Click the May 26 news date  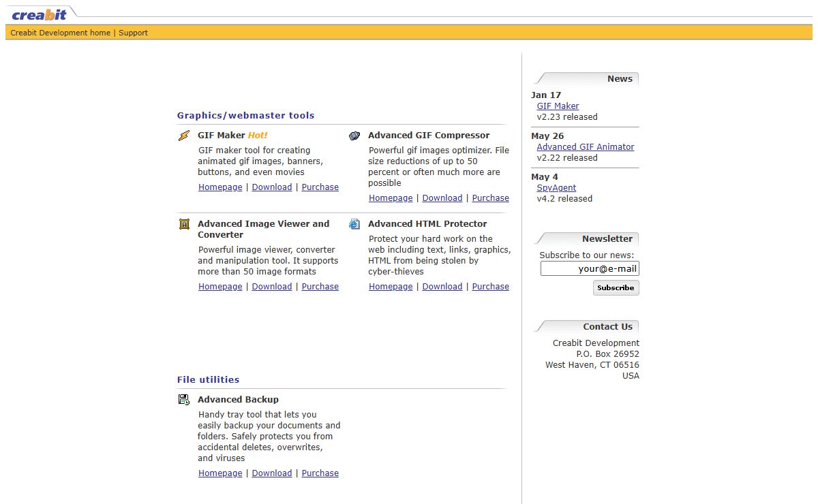coord(547,136)
